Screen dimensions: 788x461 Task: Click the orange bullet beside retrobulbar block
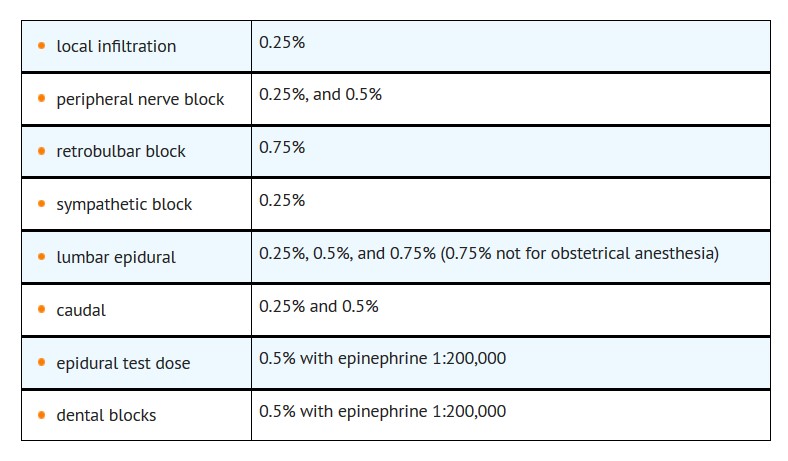[x=41, y=151]
